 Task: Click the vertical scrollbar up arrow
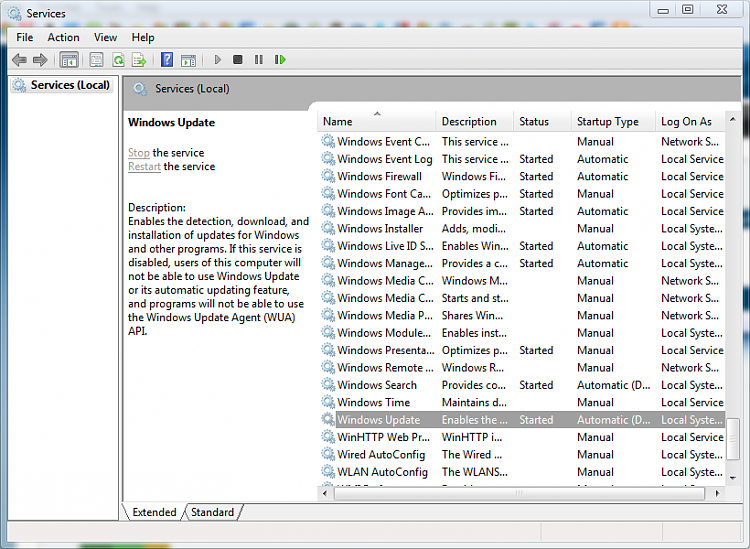(x=732, y=119)
